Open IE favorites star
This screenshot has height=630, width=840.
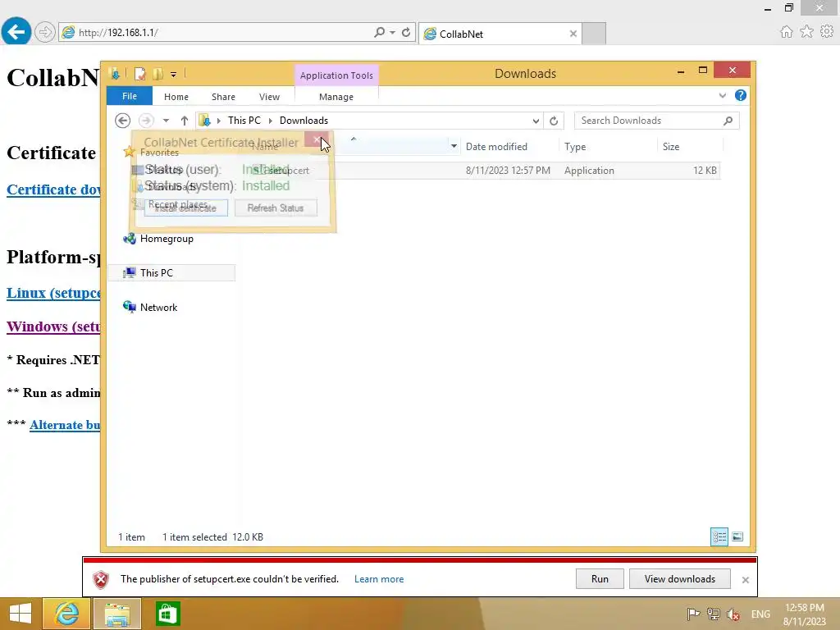(807, 32)
